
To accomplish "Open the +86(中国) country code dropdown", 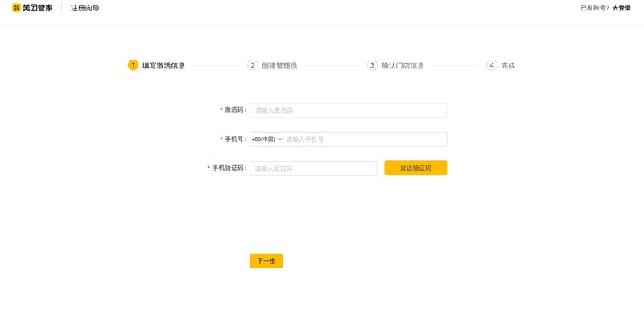I will pos(267,139).
